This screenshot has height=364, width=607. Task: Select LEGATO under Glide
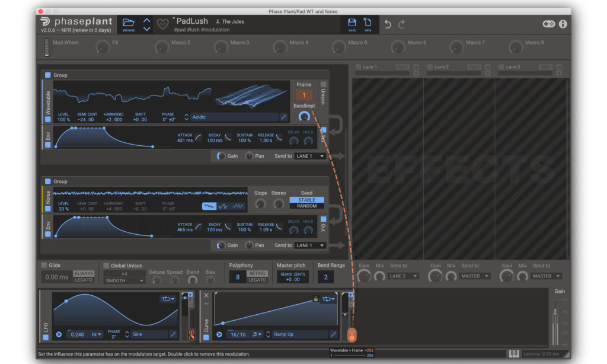click(x=84, y=280)
